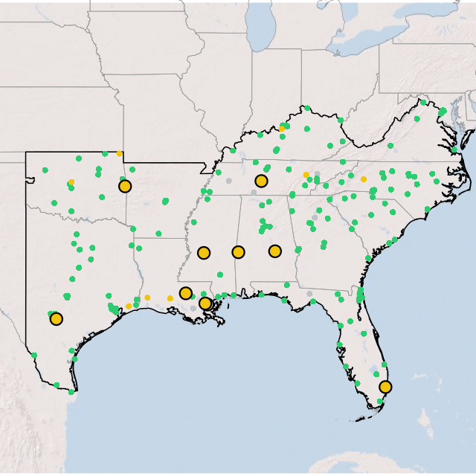Image resolution: width=476 pixels, height=476 pixels.
Task: Select westernmost green dot on Texas Rio Grande
Action: (34, 356)
